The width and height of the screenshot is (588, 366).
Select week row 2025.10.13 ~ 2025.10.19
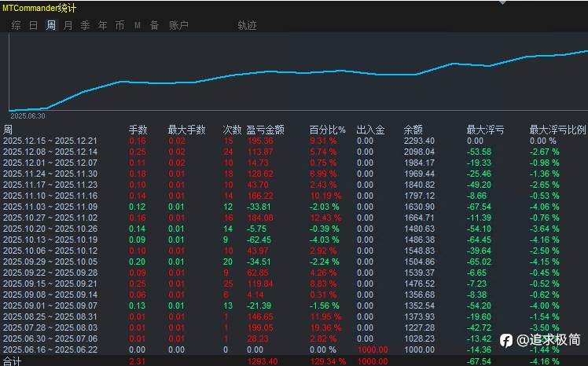[294, 240]
